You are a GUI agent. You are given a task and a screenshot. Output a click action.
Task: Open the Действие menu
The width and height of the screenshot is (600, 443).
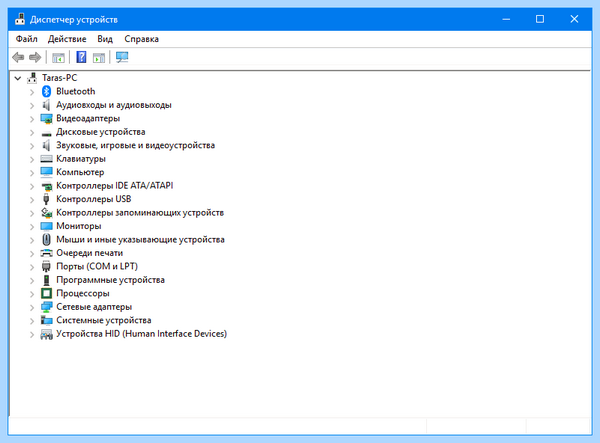(67, 39)
